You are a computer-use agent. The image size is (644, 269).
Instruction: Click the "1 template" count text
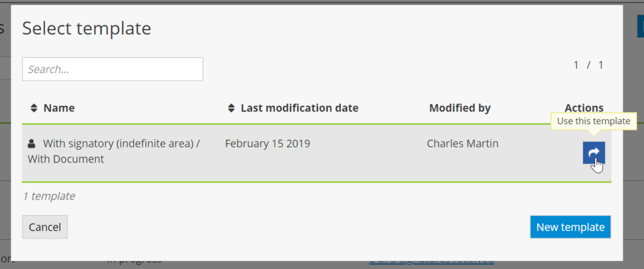(x=48, y=196)
